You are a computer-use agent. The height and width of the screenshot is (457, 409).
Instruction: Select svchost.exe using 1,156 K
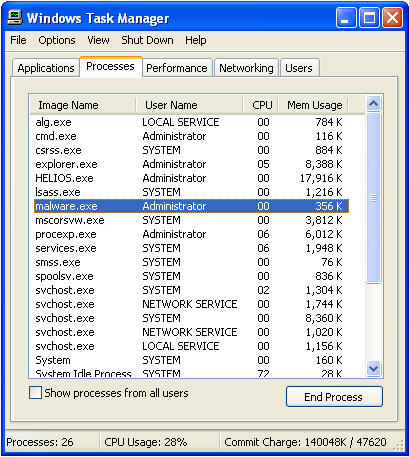[x=191, y=346]
